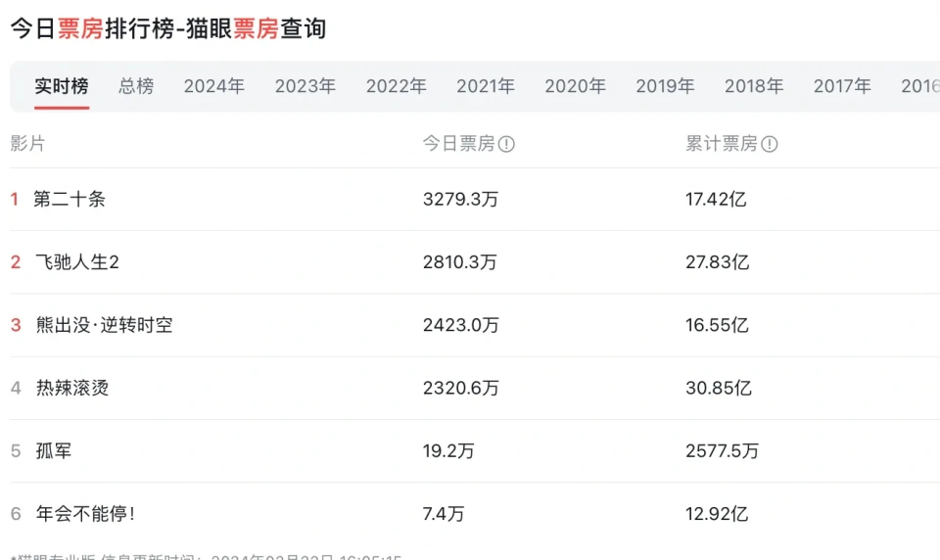
Task: Click the 影片 column header
Action: click(27, 144)
